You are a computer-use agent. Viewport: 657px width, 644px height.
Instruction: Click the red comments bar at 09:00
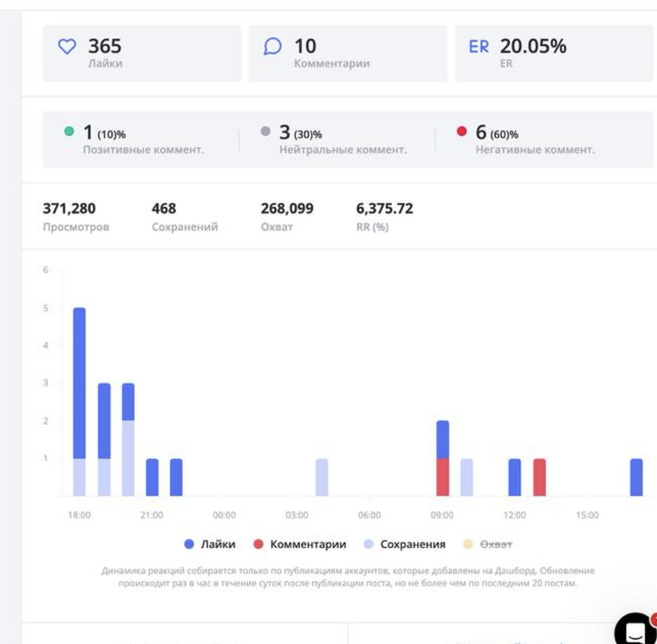click(x=443, y=477)
